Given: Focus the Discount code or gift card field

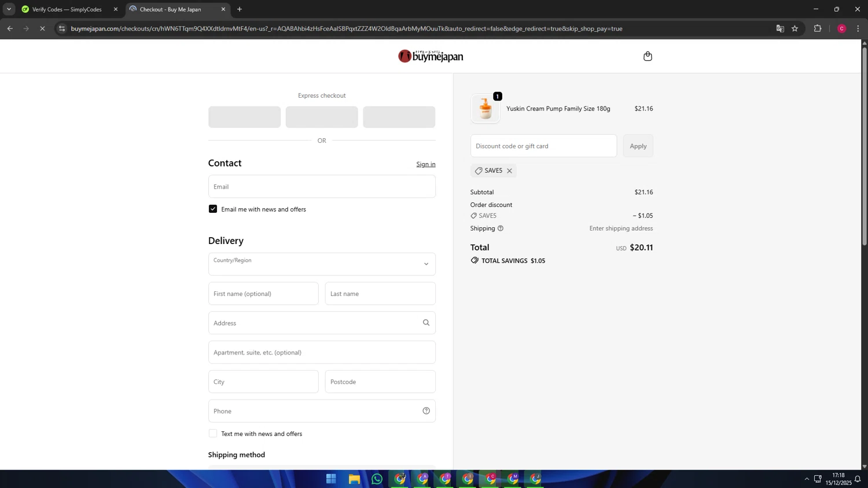Looking at the screenshot, I should pyautogui.click(x=543, y=146).
